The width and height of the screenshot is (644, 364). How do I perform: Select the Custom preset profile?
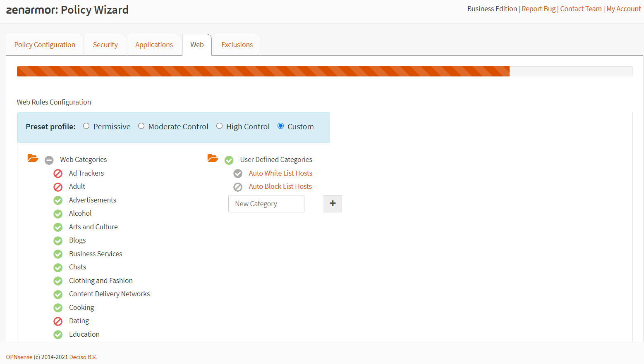pos(281,126)
